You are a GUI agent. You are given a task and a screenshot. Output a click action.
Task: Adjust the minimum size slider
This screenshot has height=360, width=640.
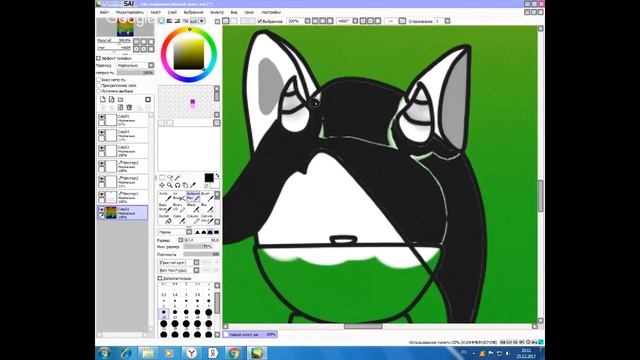(198, 247)
